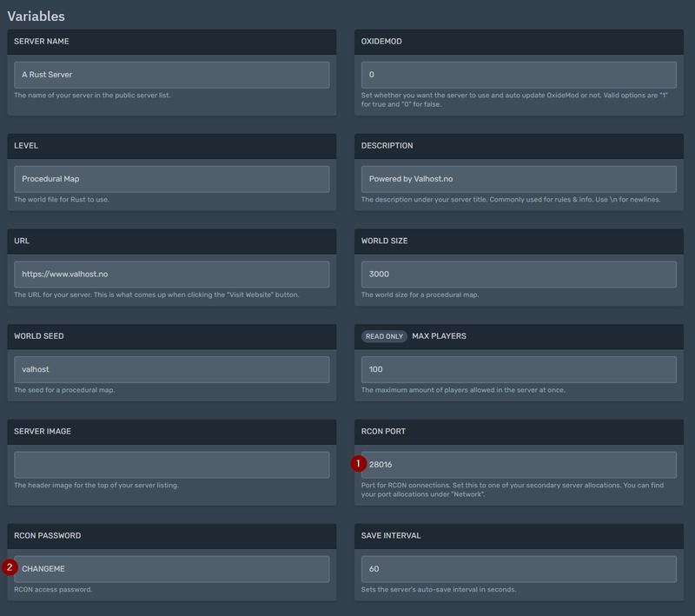Click the maximum amount of players help text
This screenshot has width=695, height=616.
[463, 390]
